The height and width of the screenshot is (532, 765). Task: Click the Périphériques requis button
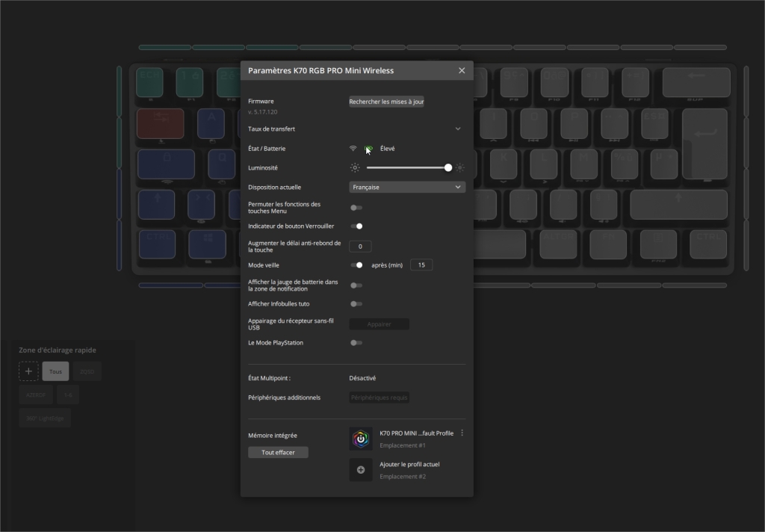[x=379, y=398]
